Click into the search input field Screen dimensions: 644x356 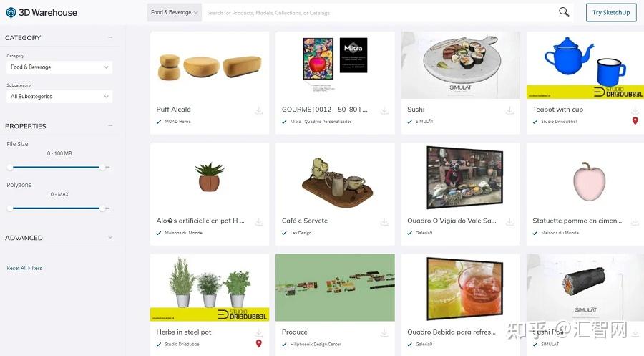[380, 13]
